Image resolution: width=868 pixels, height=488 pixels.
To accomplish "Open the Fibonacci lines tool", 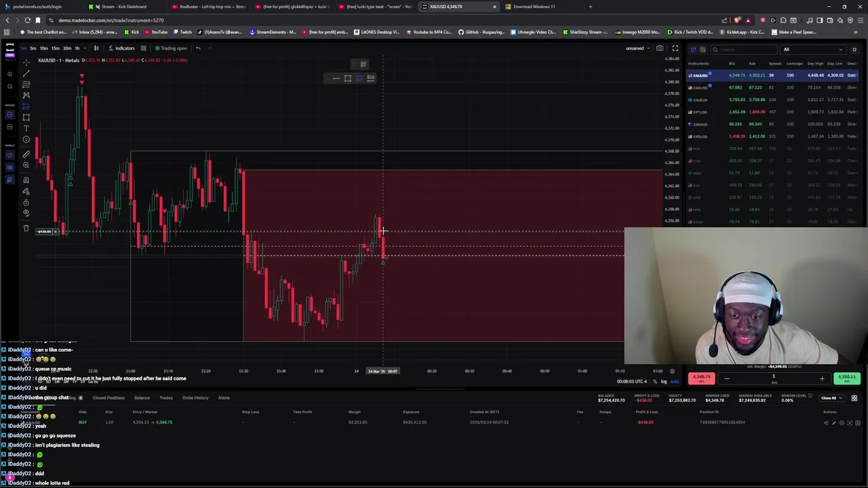I will pos(26,84).
